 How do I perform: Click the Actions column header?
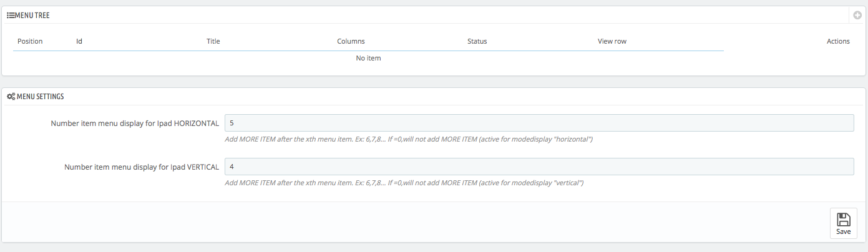837,41
